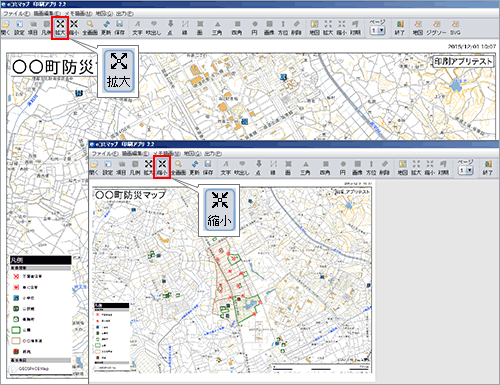The width and height of the screenshot is (500, 385).
Task: Click the 縮小 icon beside 全画面 in back window
Action: point(74,28)
